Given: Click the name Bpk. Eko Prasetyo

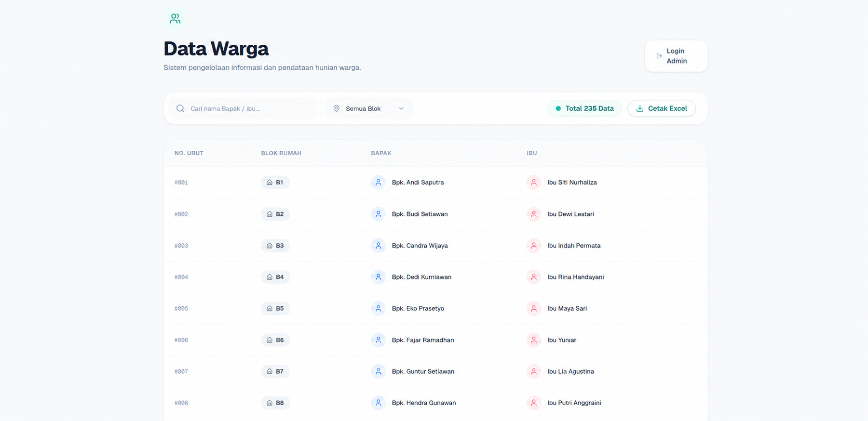Looking at the screenshot, I should 418,308.
